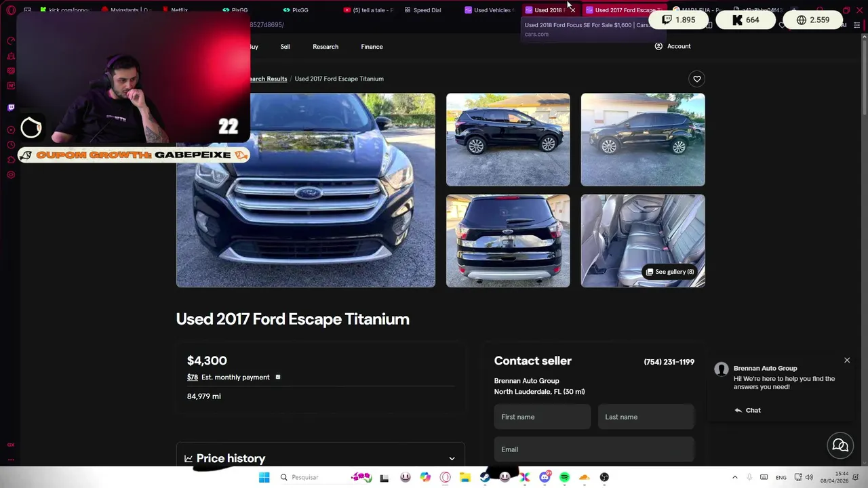Open Steam from the taskbar

[x=485, y=477]
